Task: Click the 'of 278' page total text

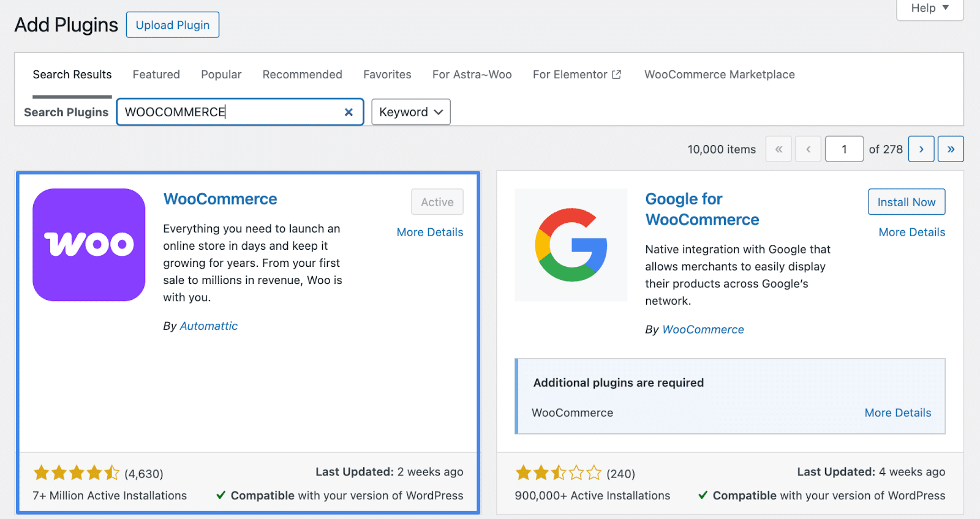Action: click(x=886, y=149)
